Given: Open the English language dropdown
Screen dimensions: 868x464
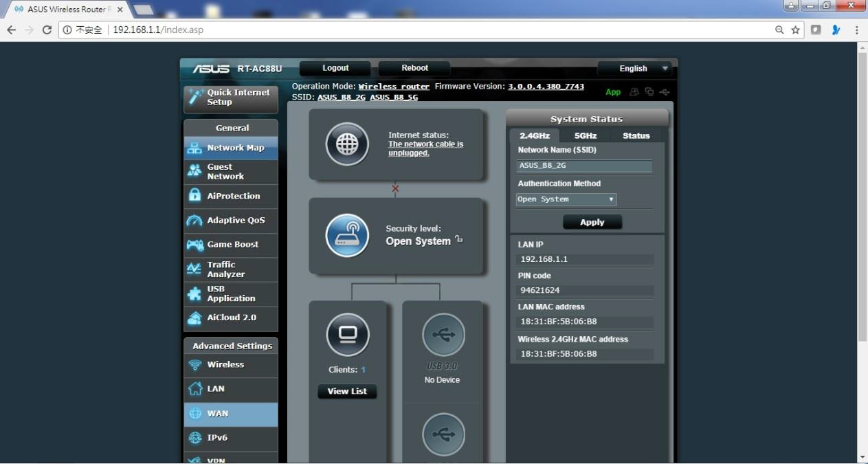Looking at the screenshot, I should coord(634,69).
